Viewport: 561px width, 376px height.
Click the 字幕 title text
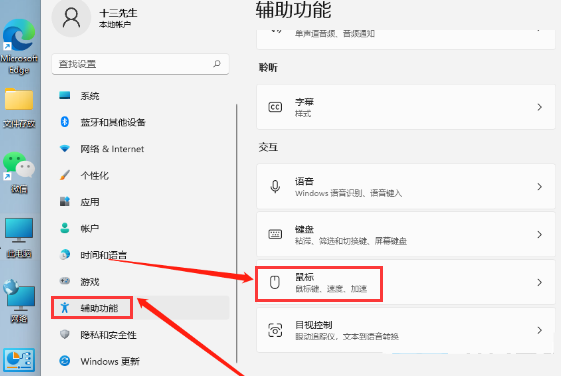tap(304, 102)
